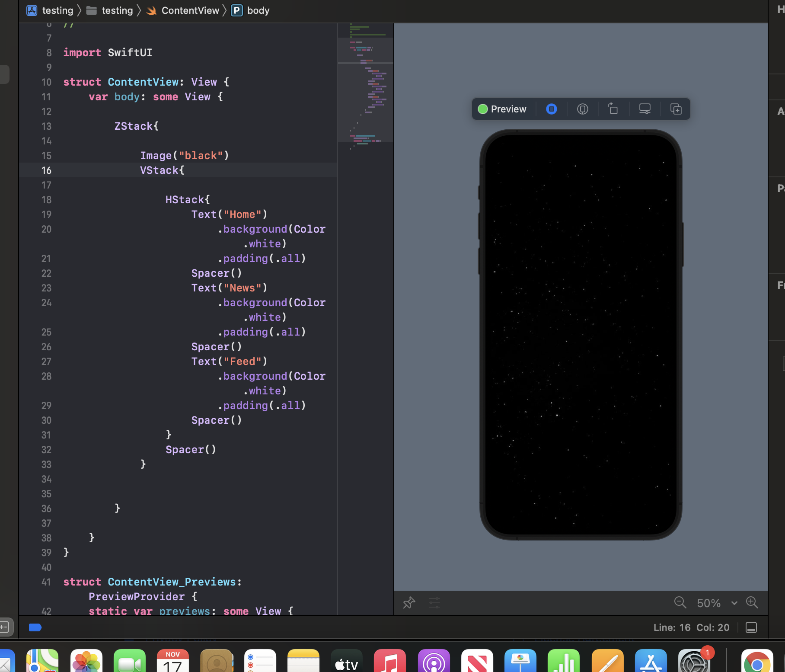Select the testing project breadcrumb
This screenshot has width=785, height=672.
pos(57,10)
